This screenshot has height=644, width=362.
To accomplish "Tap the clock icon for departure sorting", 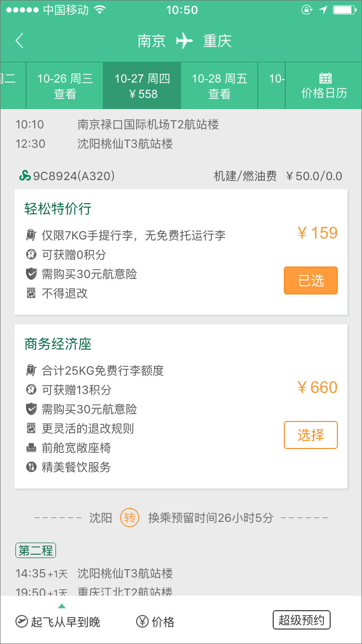I will pyautogui.click(x=21, y=621).
